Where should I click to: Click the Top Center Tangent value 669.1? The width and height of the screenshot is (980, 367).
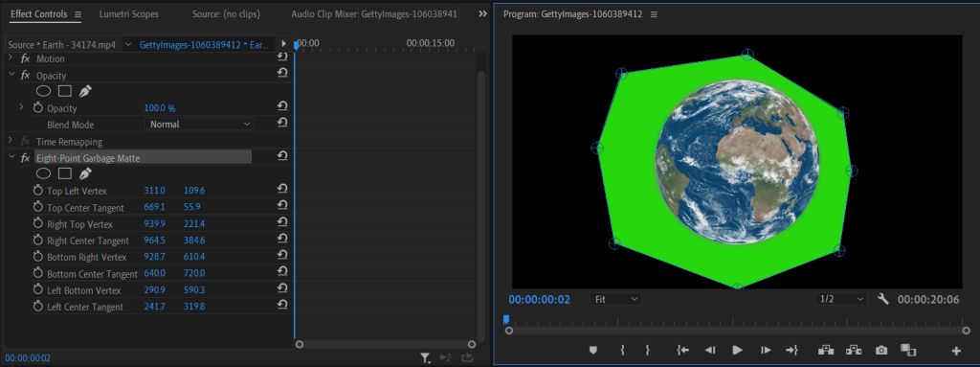154,207
